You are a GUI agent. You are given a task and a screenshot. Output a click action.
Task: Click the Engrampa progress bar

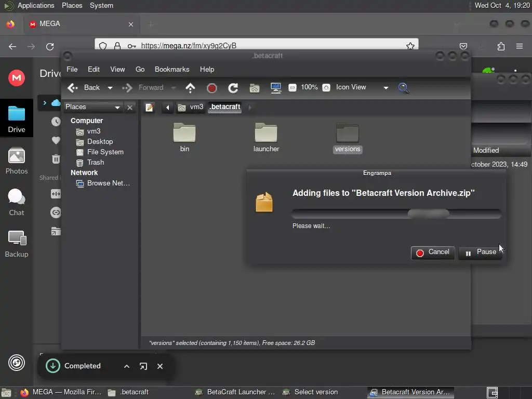point(396,214)
